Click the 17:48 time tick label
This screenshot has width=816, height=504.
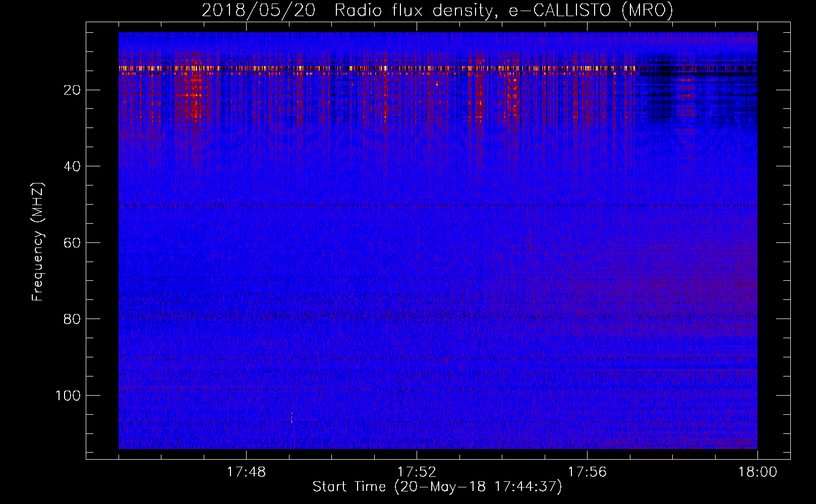246,472
